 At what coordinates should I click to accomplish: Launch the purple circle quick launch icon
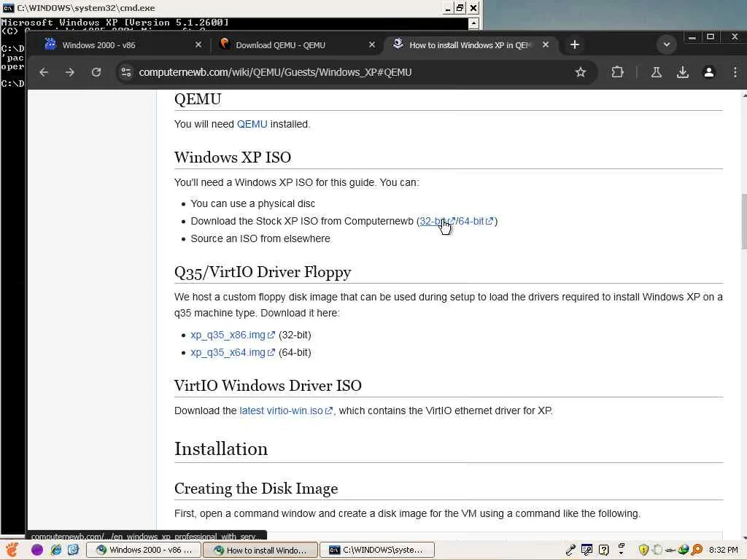tap(37, 550)
